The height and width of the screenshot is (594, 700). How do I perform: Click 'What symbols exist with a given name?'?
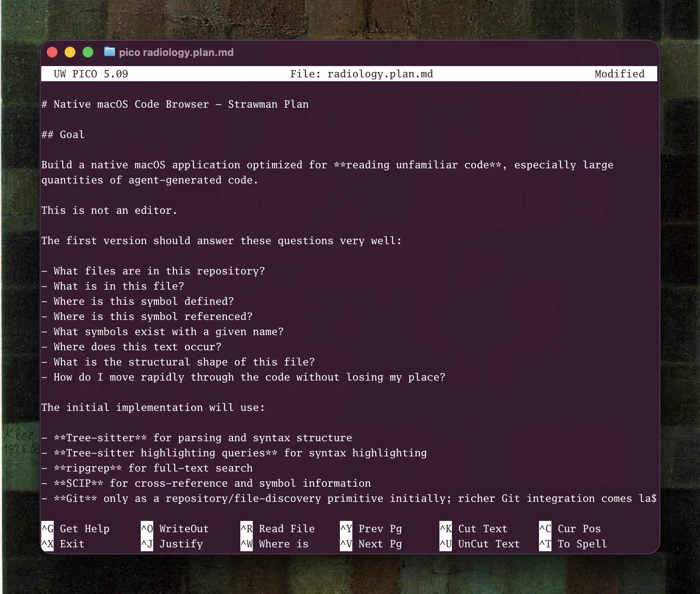[x=163, y=332]
